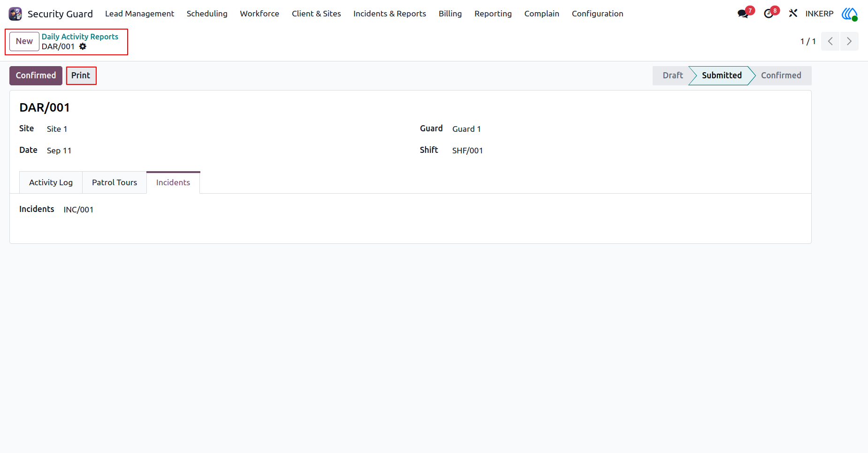Select the Confirmed status stage in statusbar

click(x=781, y=75)
